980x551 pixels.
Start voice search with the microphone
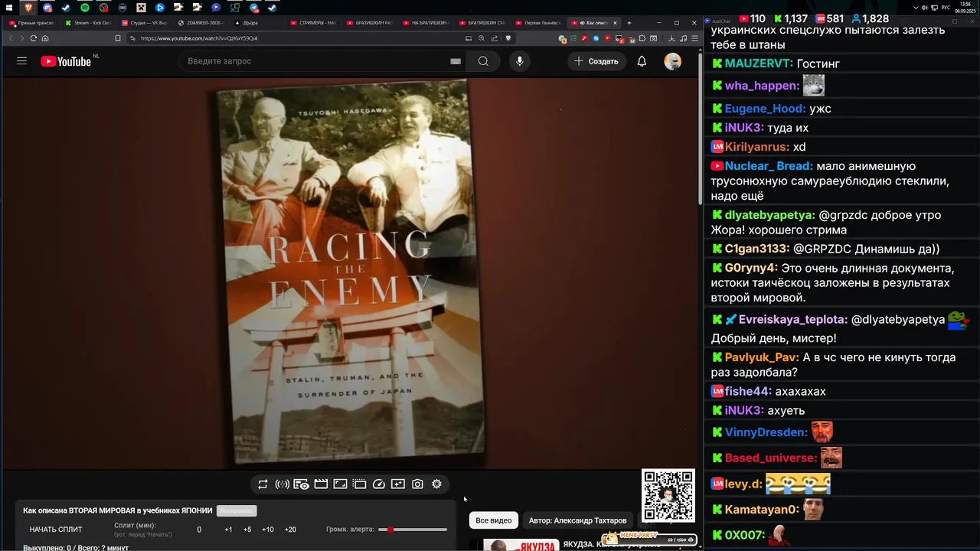[x=520, y=61]
